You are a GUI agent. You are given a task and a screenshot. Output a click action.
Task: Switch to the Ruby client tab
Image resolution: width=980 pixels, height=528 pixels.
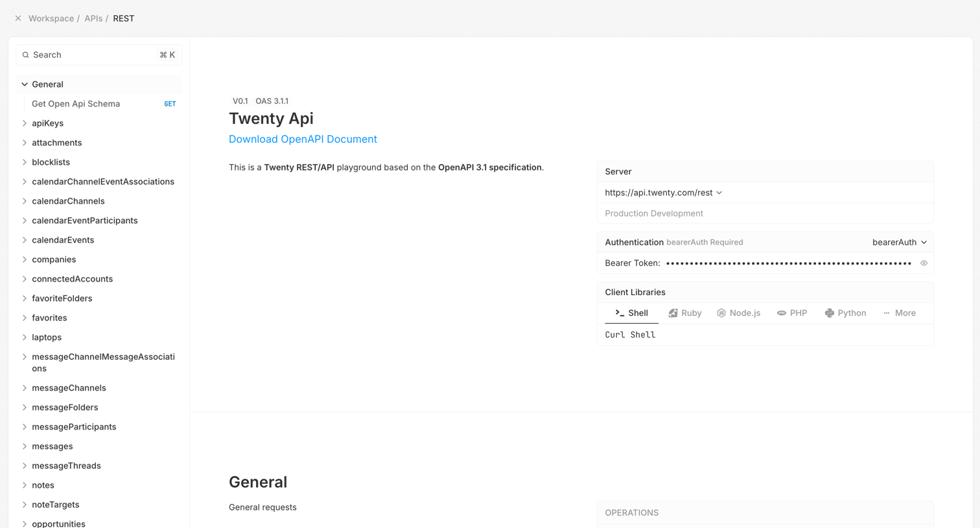click(685, 313)
